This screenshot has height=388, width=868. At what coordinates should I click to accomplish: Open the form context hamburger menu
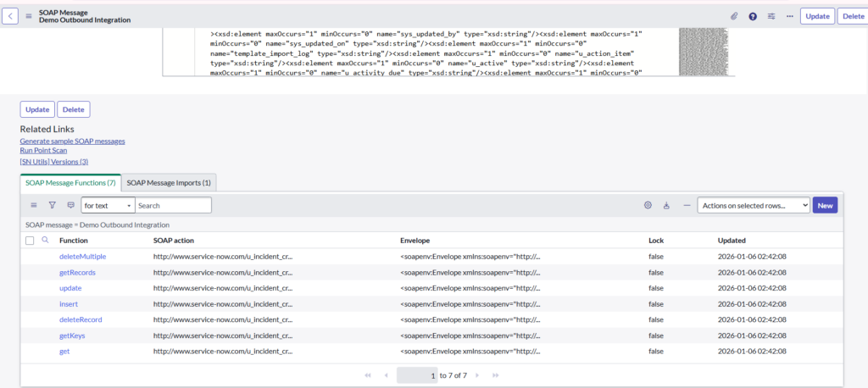[x=29, y=16]
